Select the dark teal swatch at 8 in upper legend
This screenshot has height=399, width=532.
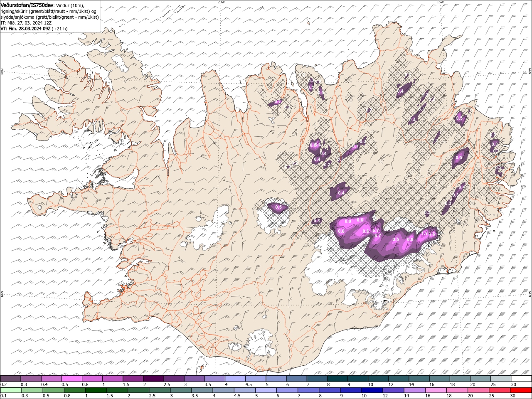337,379
